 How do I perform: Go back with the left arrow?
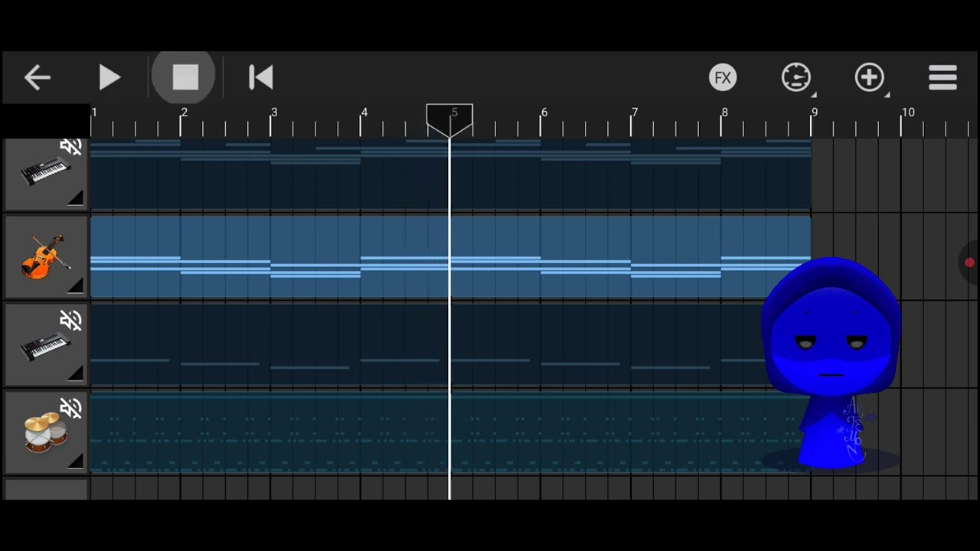pos(37,77)
